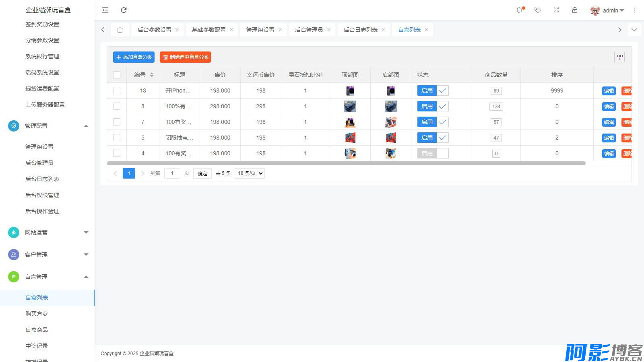Click the 盲盒管理 green icon
The width and height of the screenshot is (644, 362).
14,277
